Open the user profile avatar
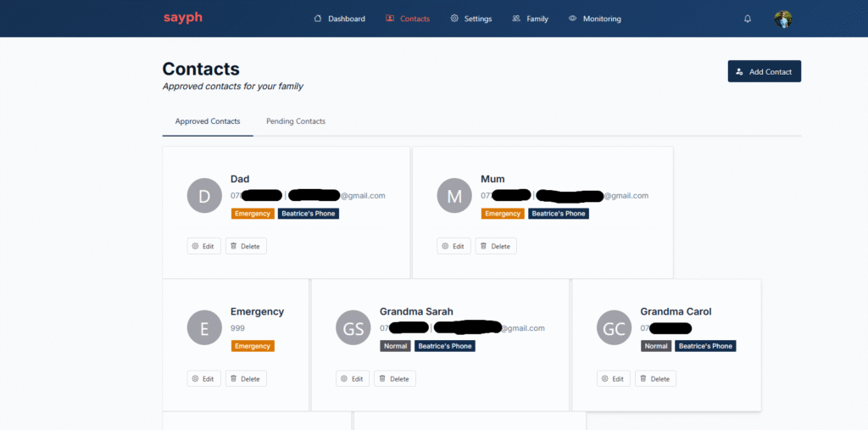868x430 pixels. [x=783, y=19]
